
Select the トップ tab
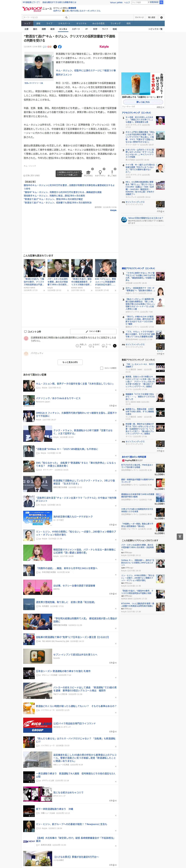click(x=27, y=23)
